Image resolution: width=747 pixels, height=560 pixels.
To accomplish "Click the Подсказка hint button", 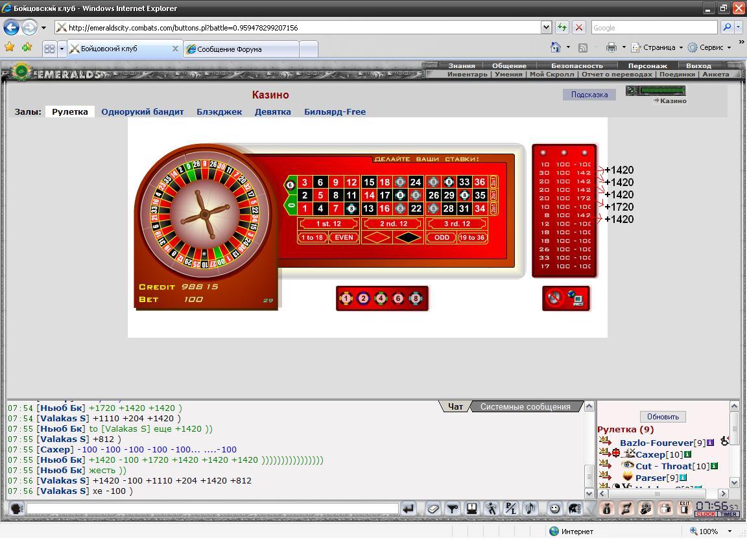I will [x=589, y=94].
